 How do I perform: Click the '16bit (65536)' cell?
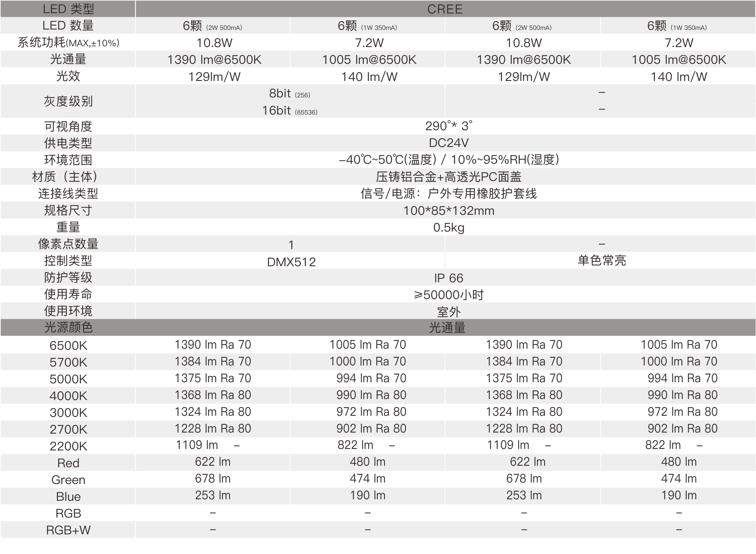(x=290, y=110)
